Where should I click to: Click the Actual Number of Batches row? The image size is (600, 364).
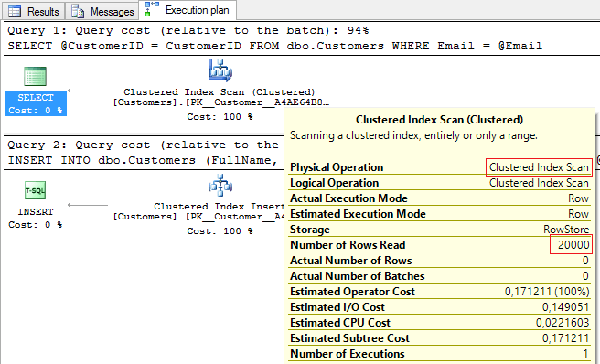[x=439, y=276]
